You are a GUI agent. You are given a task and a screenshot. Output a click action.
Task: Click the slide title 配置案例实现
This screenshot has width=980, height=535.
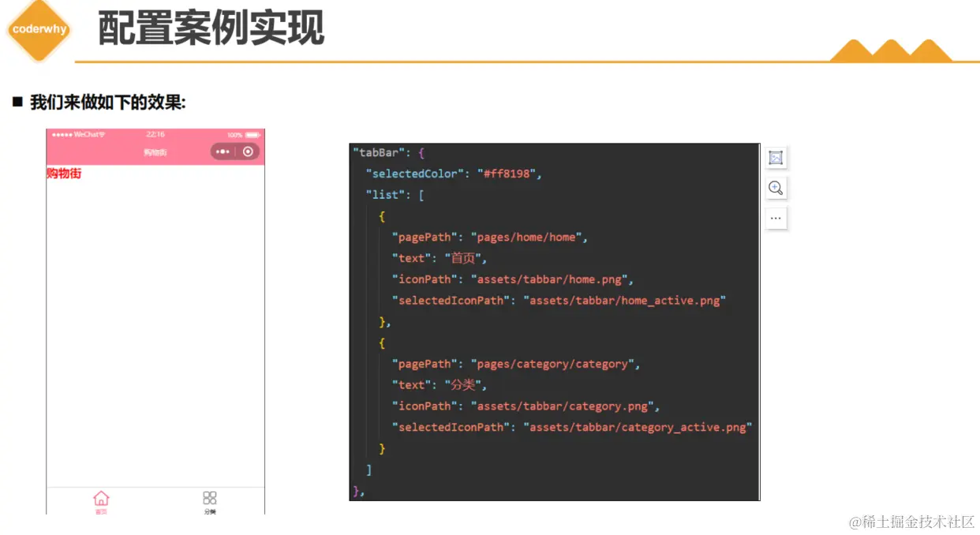[211, 29]
